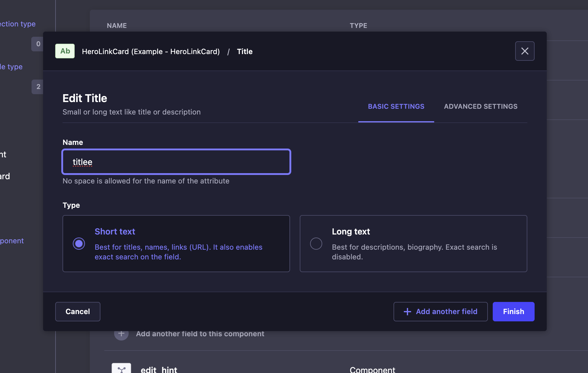This screenshot has height=373, width=588.
Task: Click HeroLinkCard breadcrumb in dialog header
Action: 151,52
